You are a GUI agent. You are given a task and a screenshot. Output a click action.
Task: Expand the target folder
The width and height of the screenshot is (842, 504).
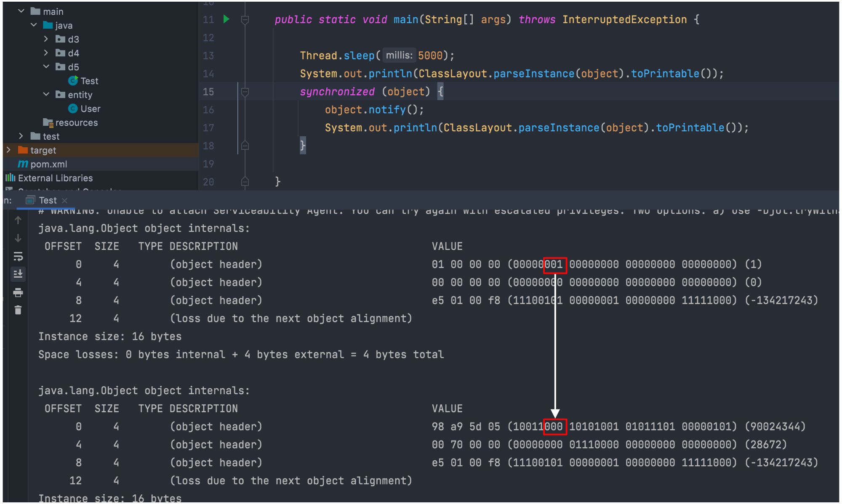tap(8, 150)
